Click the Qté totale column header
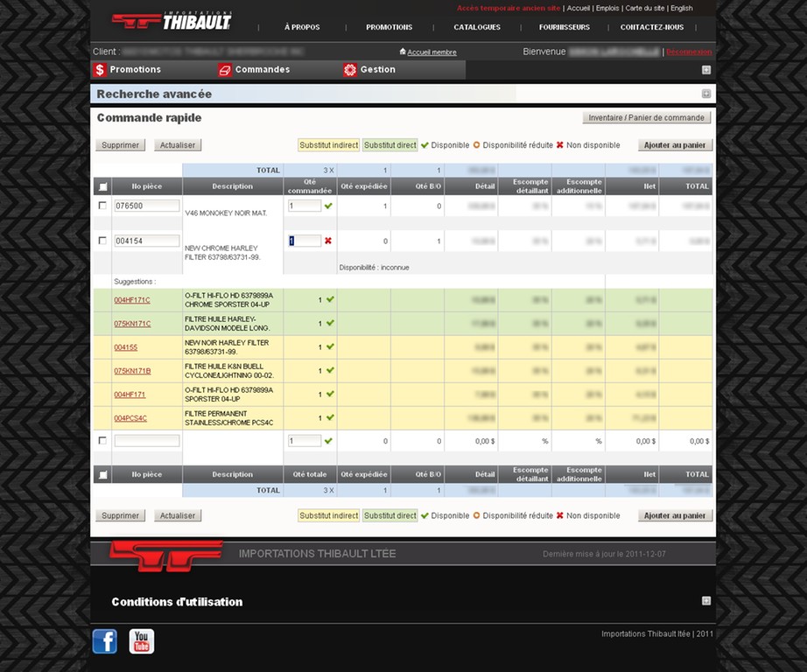 point(310,474)
